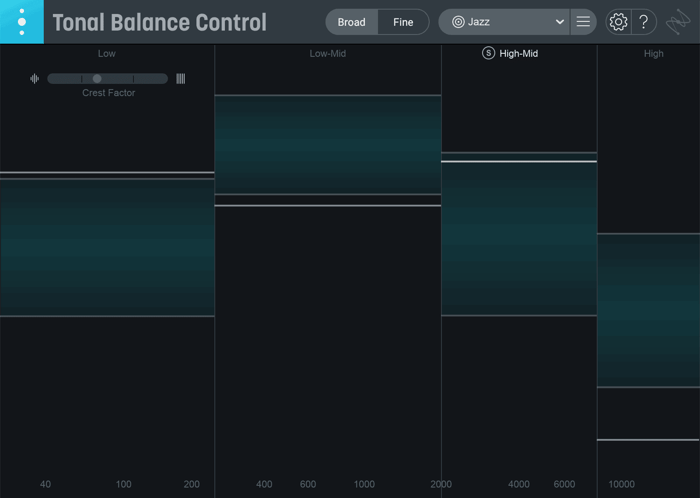Open the settings gear
The height and width of the screenshot is (498, 700).
[x=618, y=22]
